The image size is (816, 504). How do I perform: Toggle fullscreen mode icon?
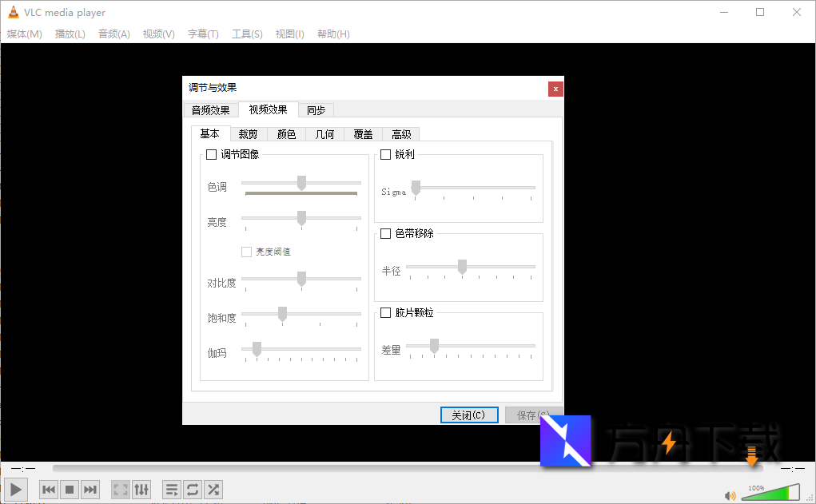click(x=121, y=489)
